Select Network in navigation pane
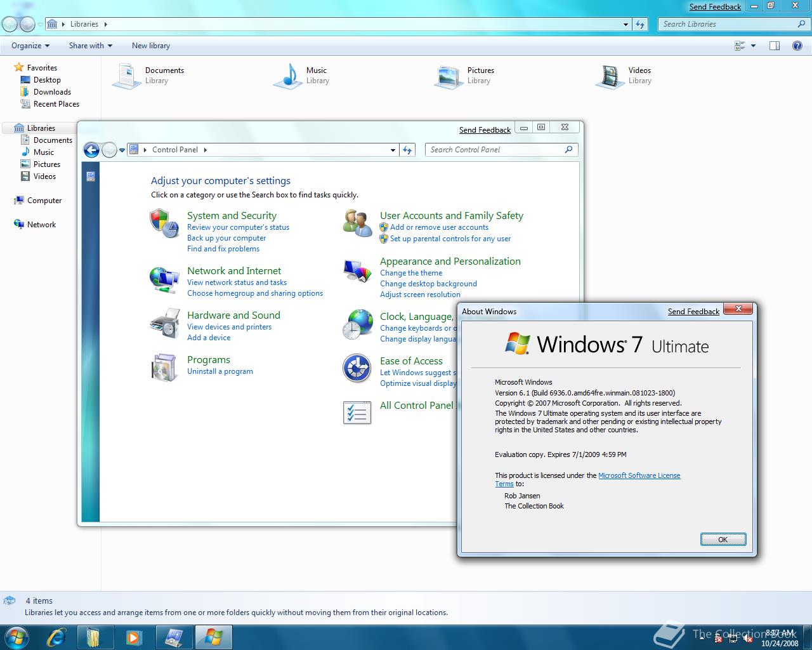 [x=41, y=225]
